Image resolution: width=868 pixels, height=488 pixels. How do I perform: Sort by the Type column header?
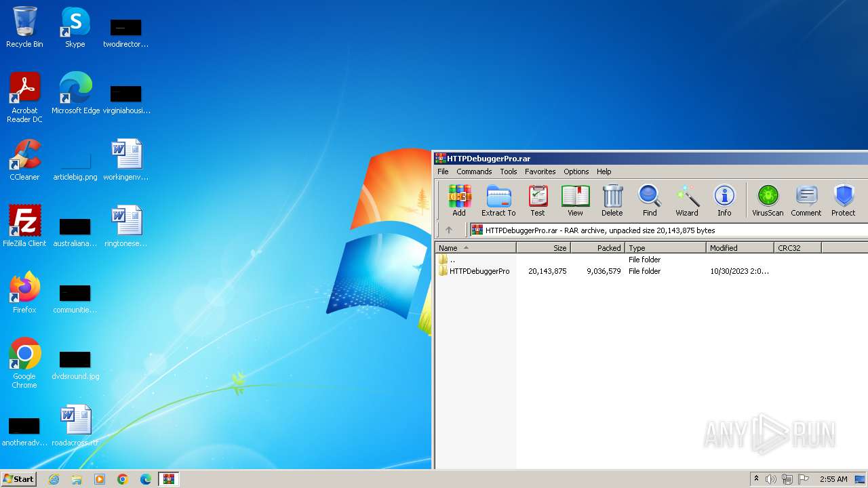coord(665,248)
